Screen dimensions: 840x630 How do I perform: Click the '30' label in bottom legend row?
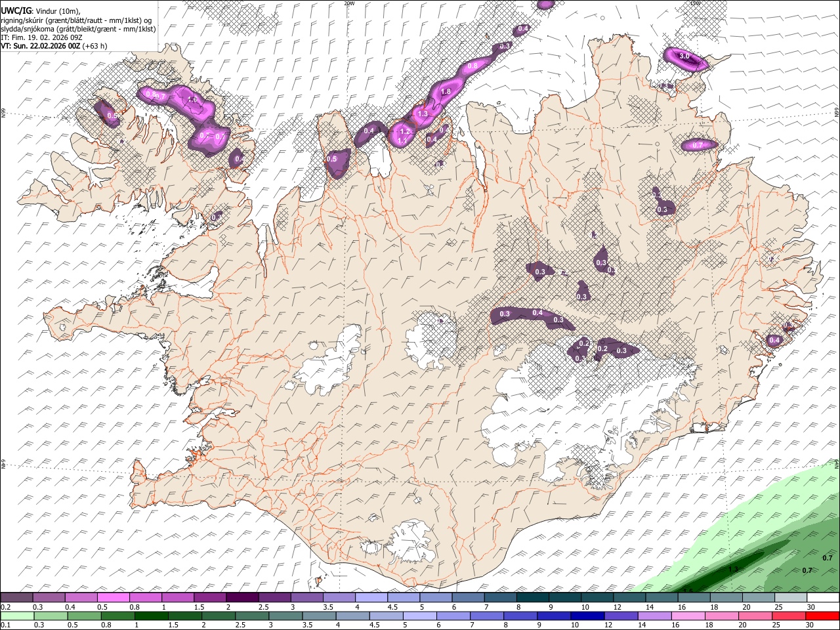pyautogui.click(x=811, y=625)
